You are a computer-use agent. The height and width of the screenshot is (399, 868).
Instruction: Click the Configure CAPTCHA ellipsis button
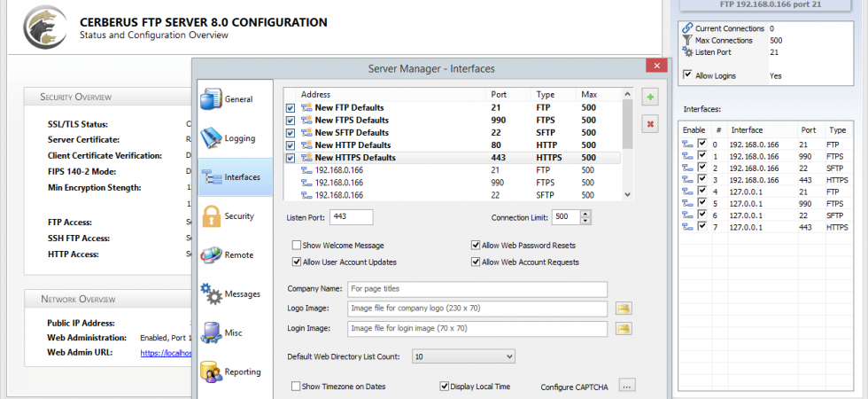(627, 386)
